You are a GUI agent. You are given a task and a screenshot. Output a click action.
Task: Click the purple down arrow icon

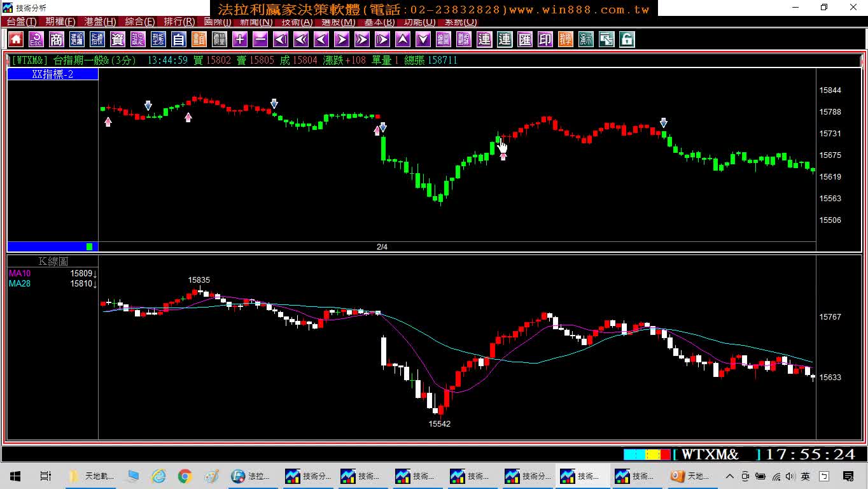point(423,39)
